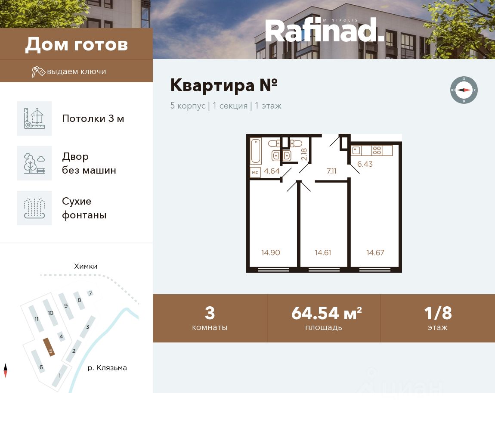Click the 6.43 kitchen area value
Viewport: 495px width, 448px height.
point(365,164)
